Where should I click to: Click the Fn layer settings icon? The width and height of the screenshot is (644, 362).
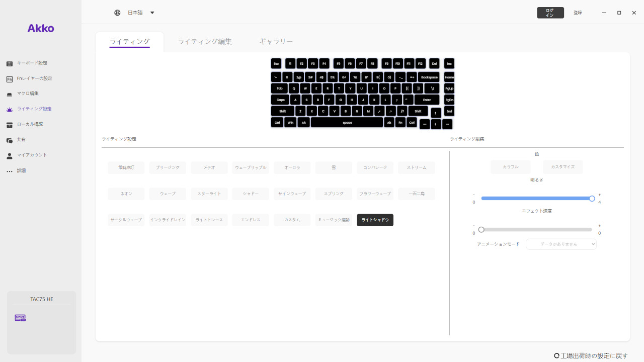(10, 79)
